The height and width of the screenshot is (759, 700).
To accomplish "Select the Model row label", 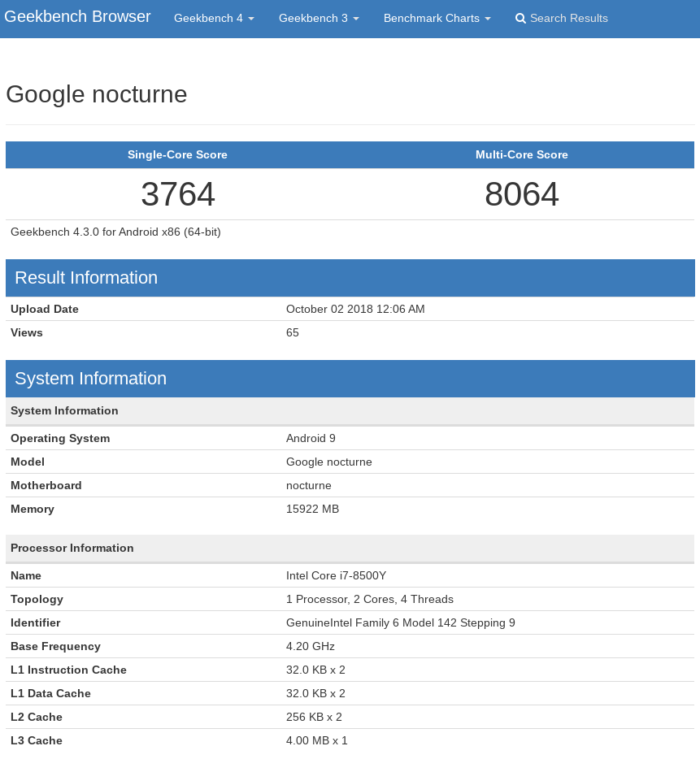I will [28, 462].
